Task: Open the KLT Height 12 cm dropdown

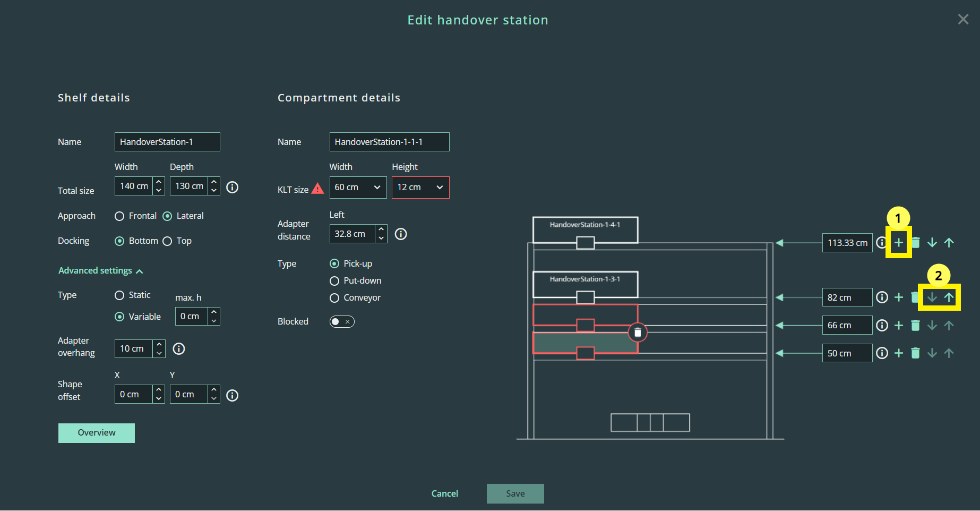Action: [420, 188]
